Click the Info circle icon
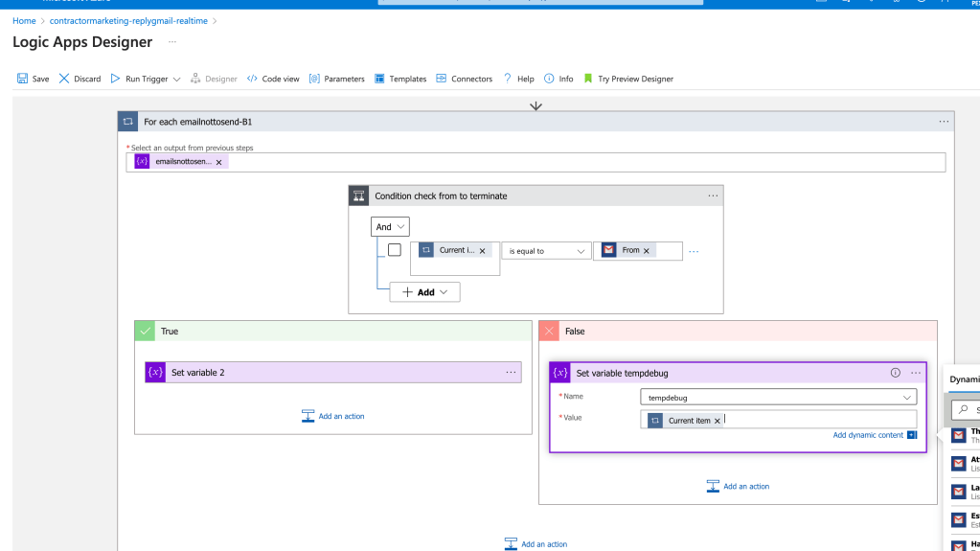This screenshot has height=551, width=980. pos(549,79)
